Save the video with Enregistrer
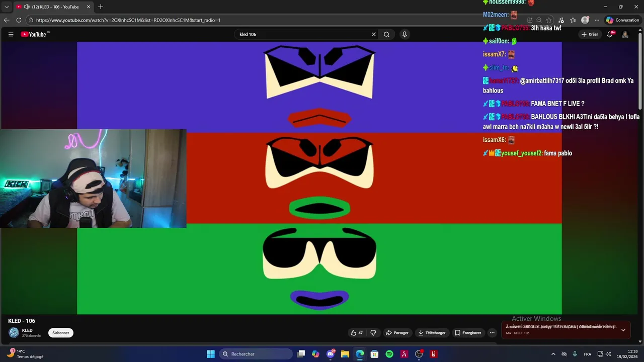 [x=468, y=333]
